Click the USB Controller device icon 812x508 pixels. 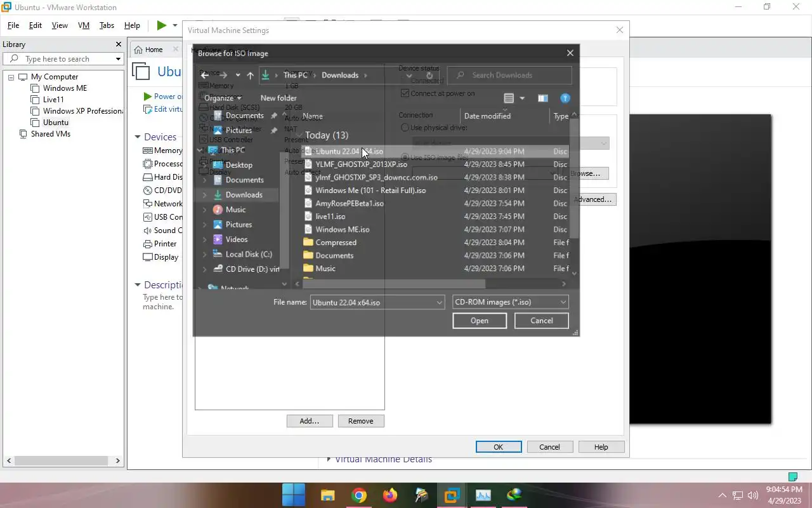point(148,217)
